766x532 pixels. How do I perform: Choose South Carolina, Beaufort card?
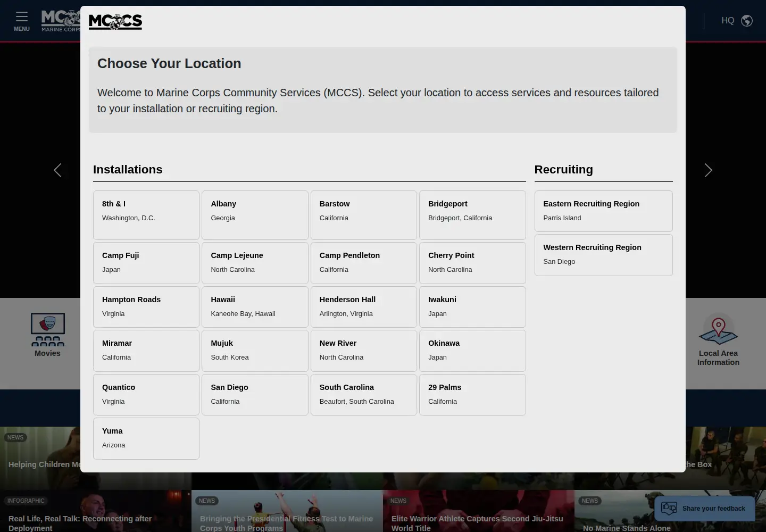(364, 395)
